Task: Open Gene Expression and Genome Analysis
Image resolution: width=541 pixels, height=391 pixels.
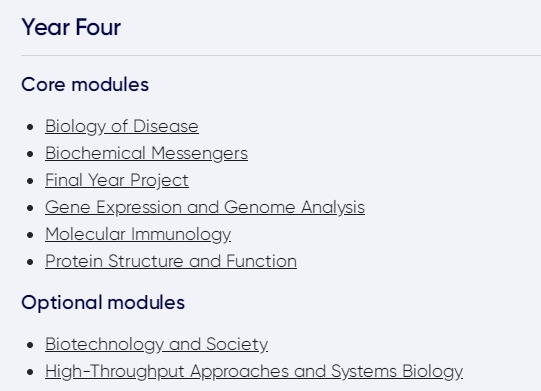Action: 205,207
